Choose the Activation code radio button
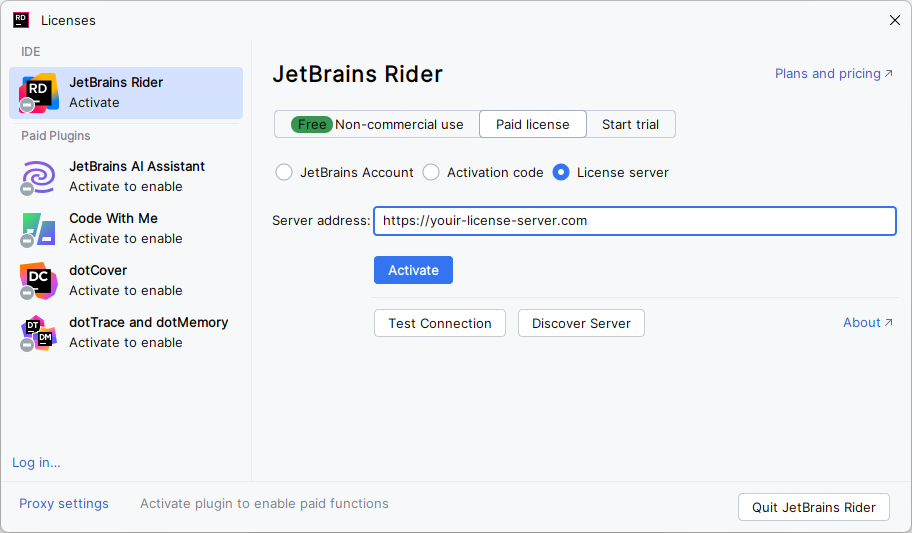 (431, 172)
